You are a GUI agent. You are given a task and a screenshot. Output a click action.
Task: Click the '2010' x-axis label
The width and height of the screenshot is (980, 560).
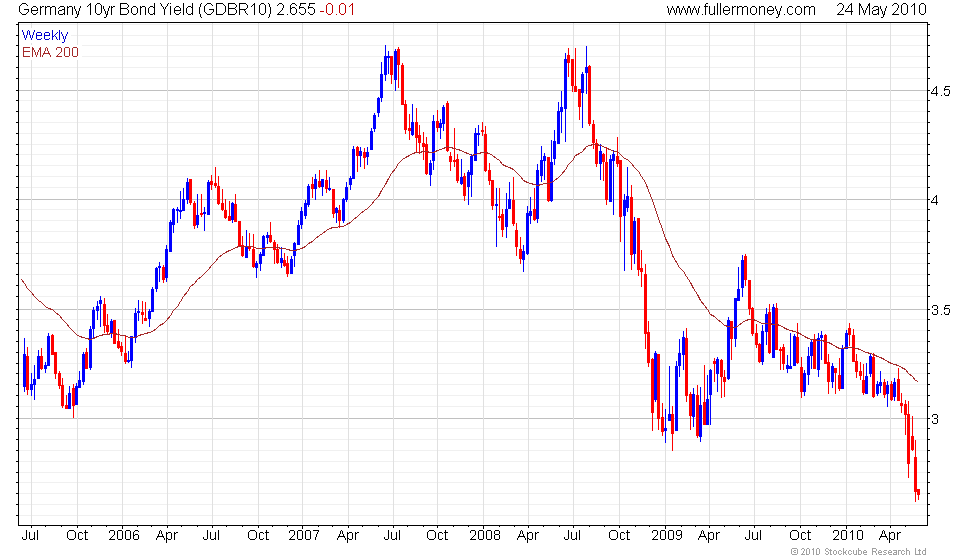[848, 535]
